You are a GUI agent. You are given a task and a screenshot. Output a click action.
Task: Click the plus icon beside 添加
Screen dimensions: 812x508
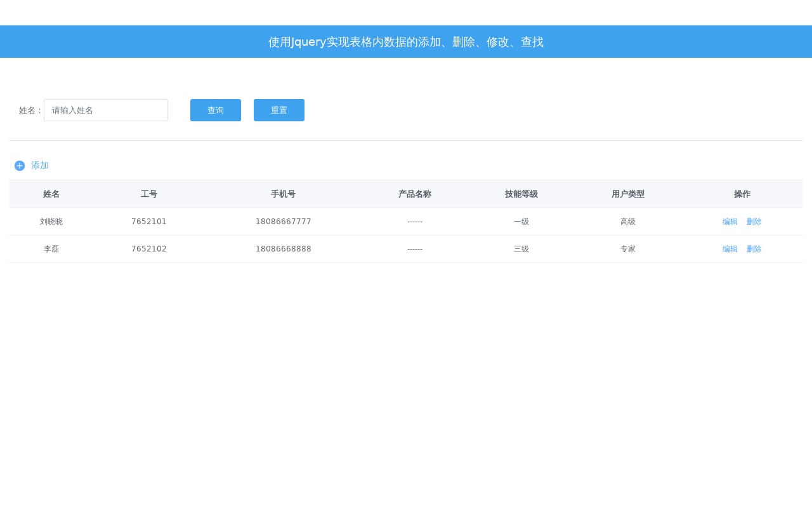click(x=20, y=166)
